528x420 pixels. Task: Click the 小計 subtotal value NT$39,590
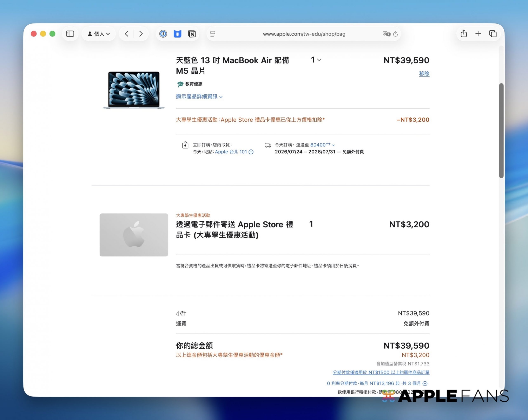pos(414,313)
